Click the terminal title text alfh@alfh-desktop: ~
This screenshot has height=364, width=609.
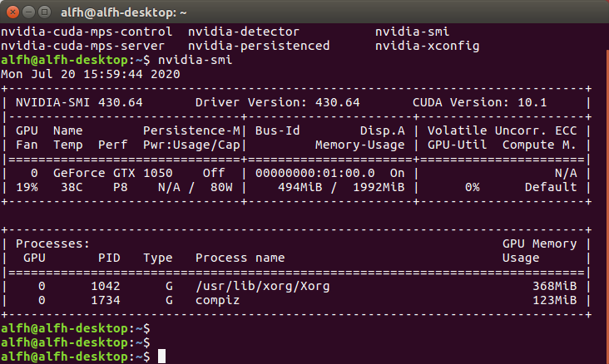123,12
